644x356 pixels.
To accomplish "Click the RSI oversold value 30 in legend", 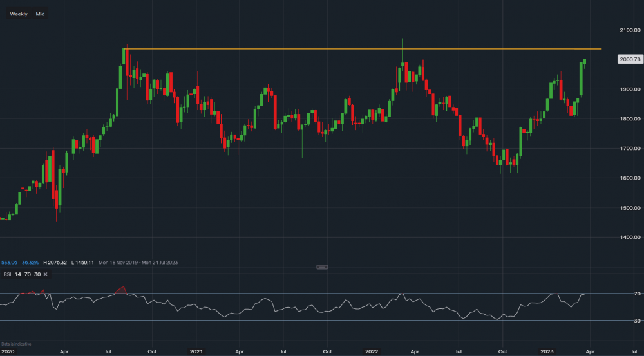I will pyautogui.click(x=37, y=274).
